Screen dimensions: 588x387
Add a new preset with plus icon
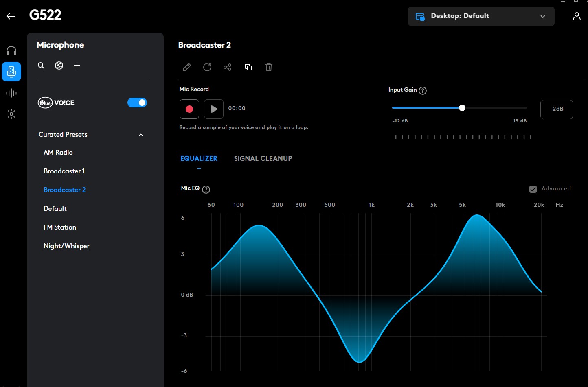[77, 66]
